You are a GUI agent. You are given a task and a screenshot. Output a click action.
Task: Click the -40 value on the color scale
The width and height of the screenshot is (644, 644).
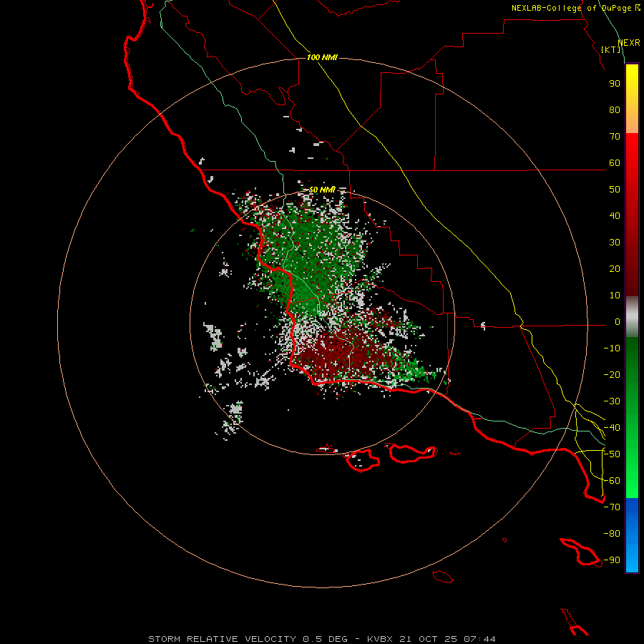tap(612, 428)
